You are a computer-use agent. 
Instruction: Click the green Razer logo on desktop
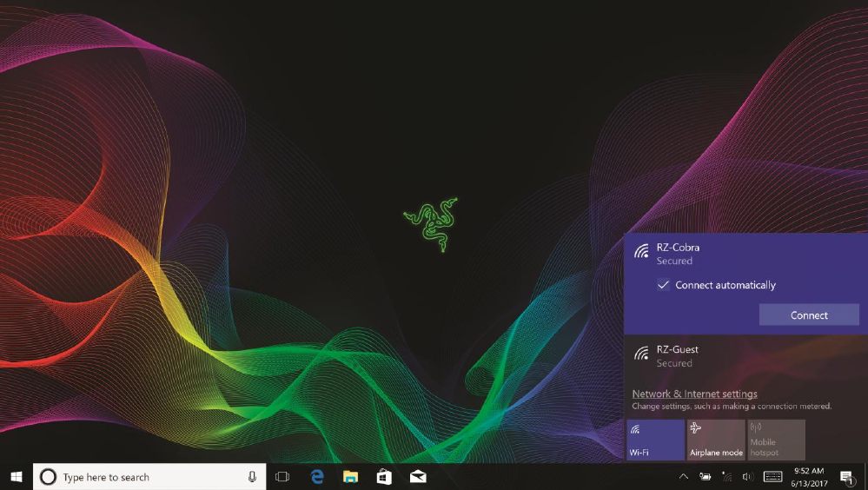(x=431, y=224)
